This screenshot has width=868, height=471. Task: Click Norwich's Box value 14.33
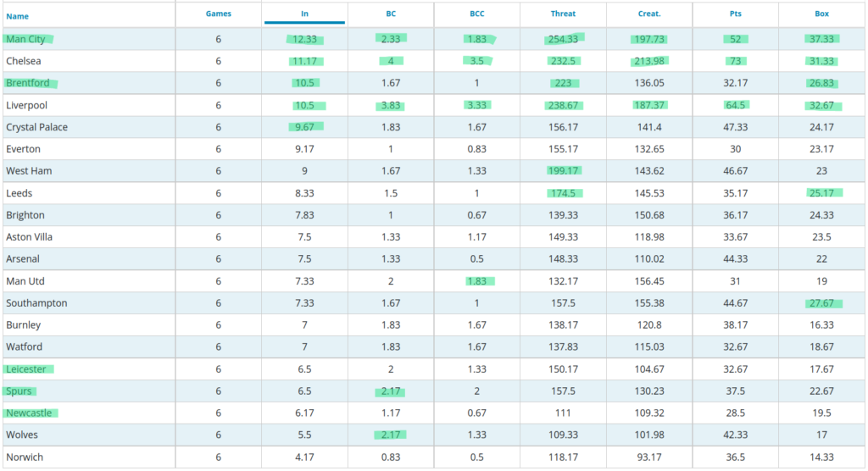821,457
